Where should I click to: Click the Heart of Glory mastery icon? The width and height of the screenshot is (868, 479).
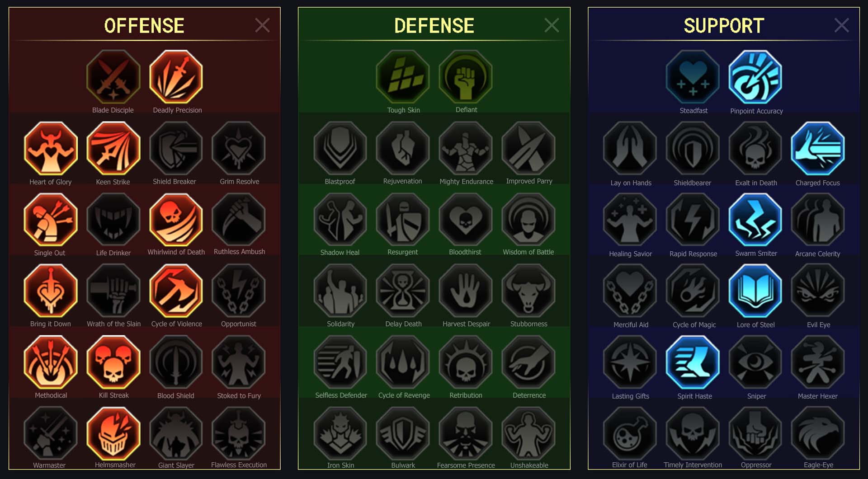[x=51, y=148]
